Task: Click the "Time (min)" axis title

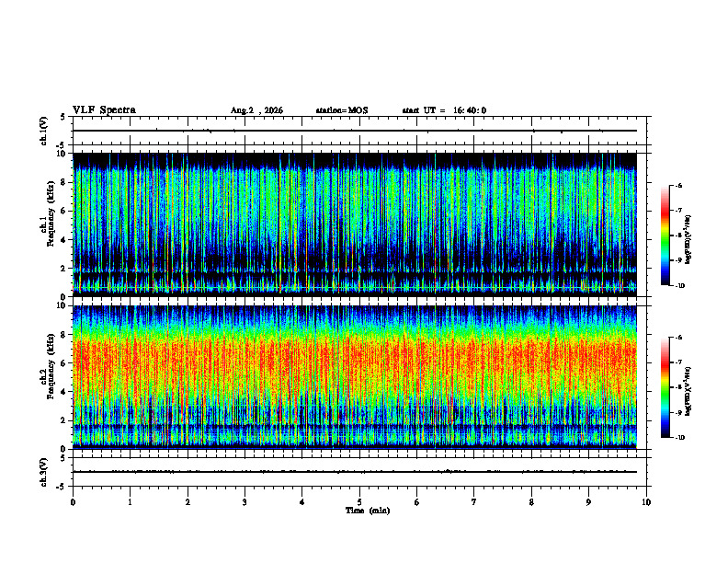Action: coord(368,511)
